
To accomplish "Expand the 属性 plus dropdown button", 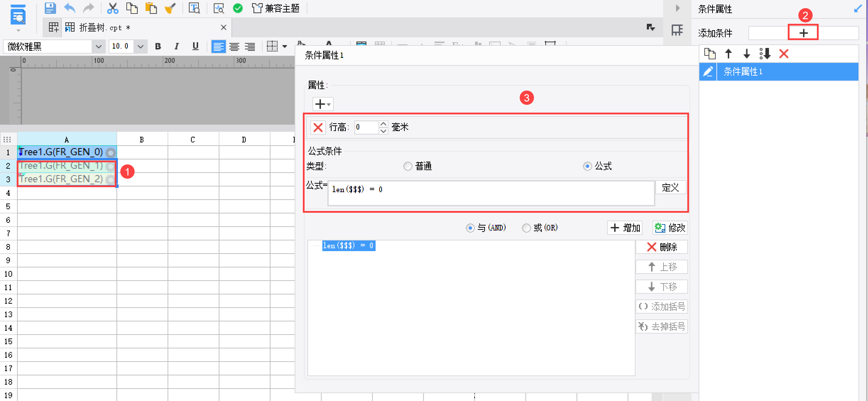I will (x=322, y=104).
